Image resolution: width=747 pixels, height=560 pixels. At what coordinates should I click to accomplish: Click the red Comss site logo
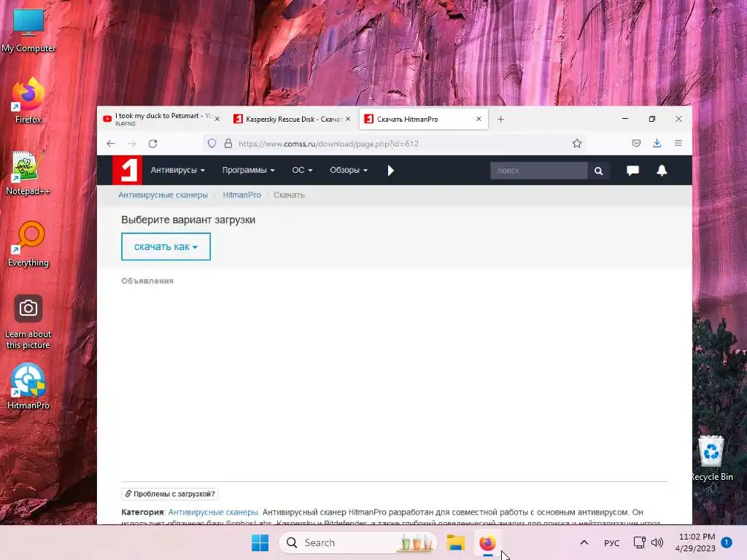click(x=127, y=170)
